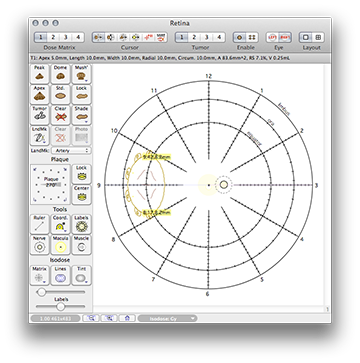
Task: Click the bottom yellow mm coordinate label
Action: click(157, 212)
